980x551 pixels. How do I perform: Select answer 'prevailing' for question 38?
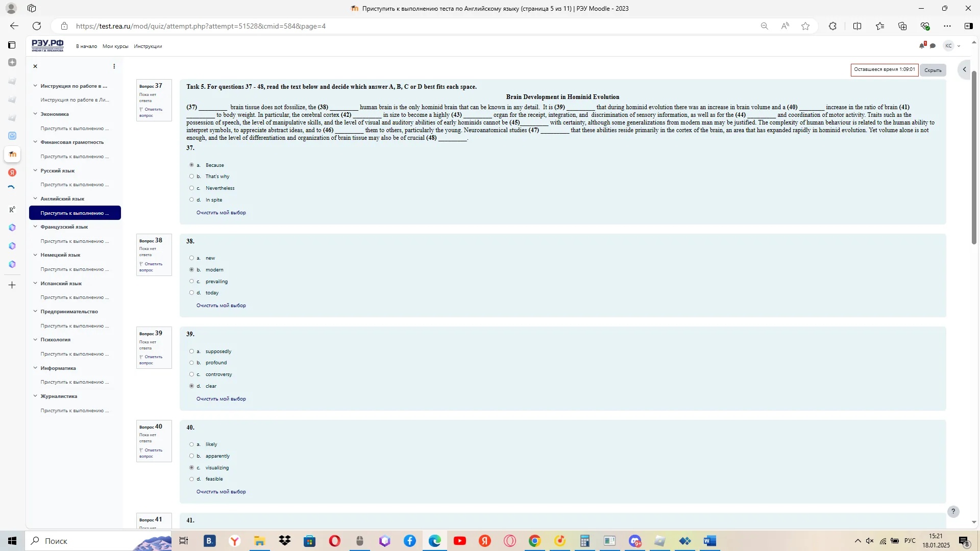192,282
